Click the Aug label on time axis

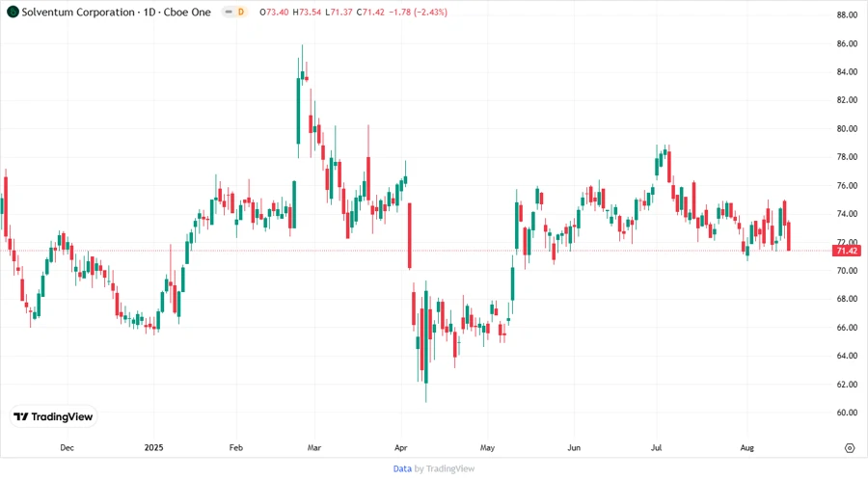tap(746, 447)
